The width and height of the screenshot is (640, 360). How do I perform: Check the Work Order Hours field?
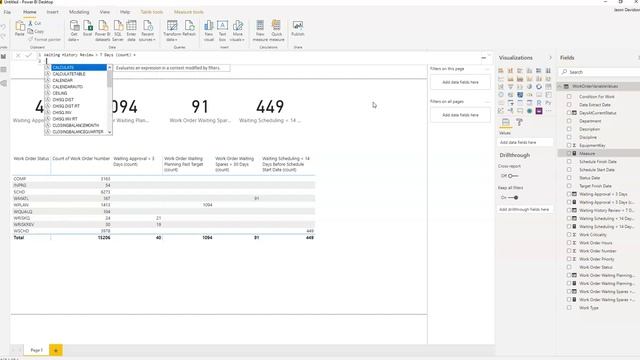[x=569, y=243]
